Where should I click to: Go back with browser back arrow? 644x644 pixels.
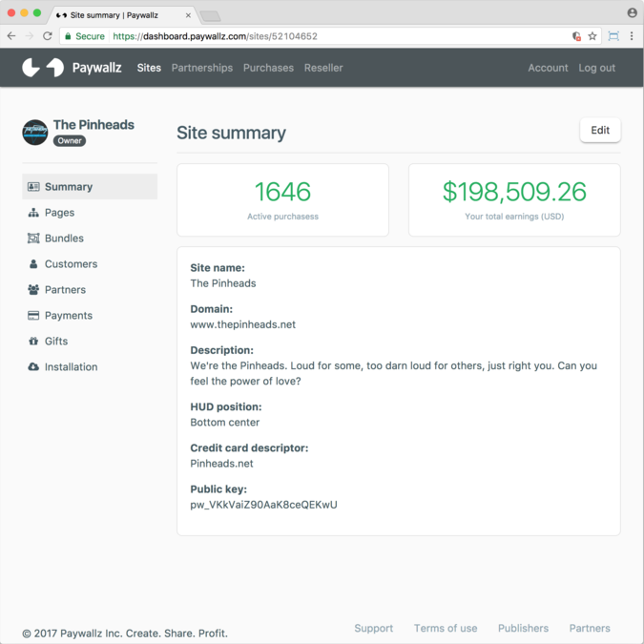click(x=11, y=36)
